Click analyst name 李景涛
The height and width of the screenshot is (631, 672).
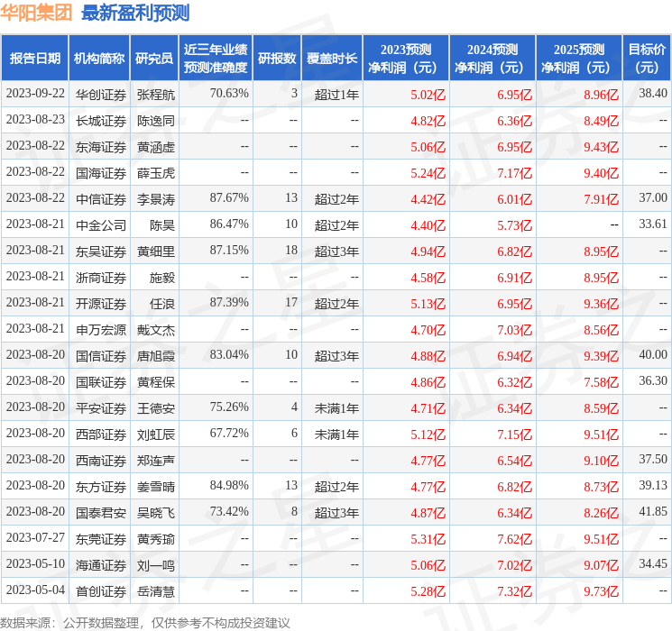tap(156, 199)
